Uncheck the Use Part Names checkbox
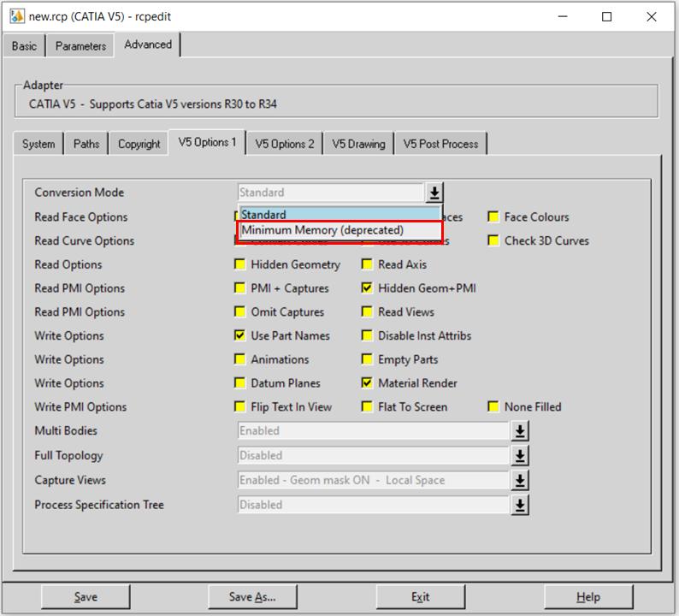Screen dimensions: 679x616 point(239,335)
